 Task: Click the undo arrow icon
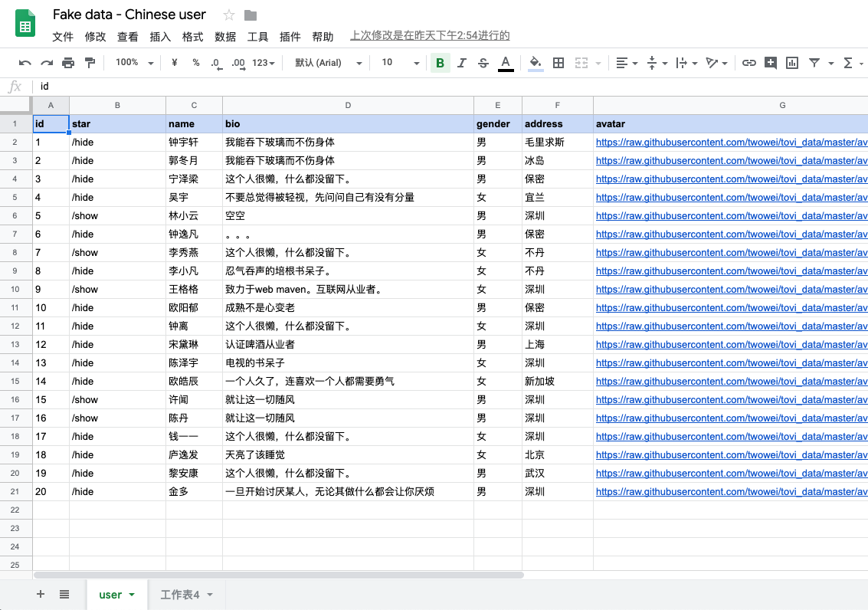tap(25, 63)
